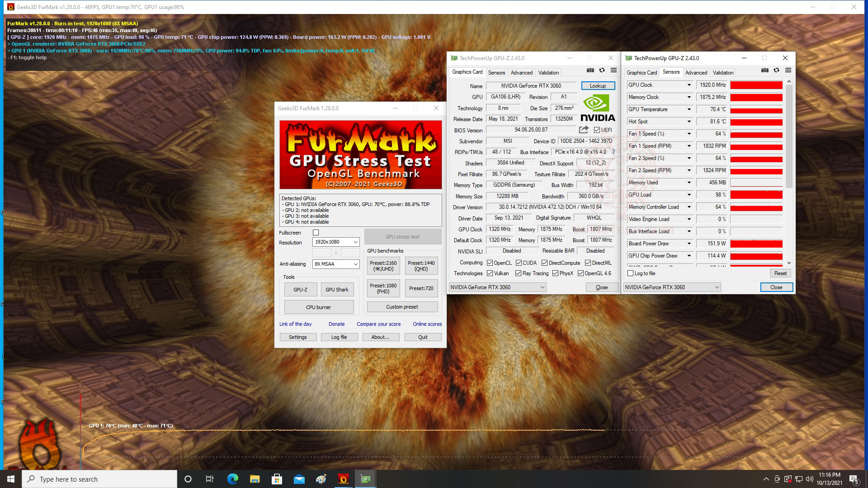This screenshot has height=488, width=868.
Task: Click the Compare your score link
Action: click(379, 324)
